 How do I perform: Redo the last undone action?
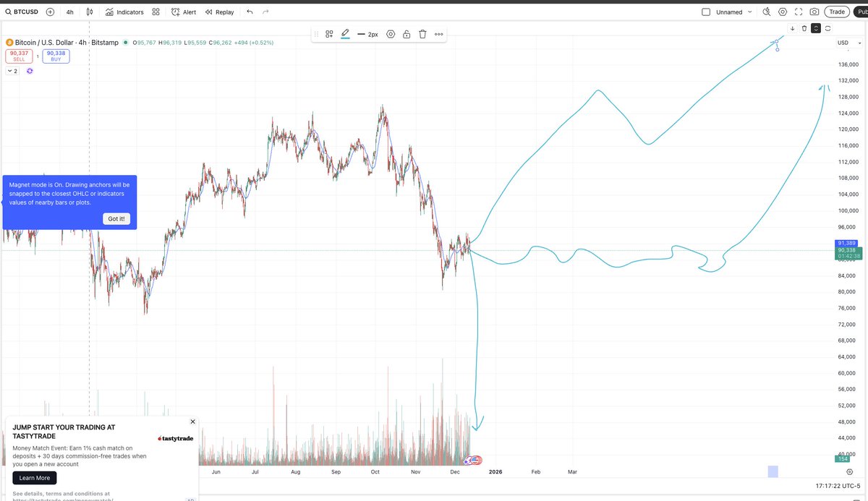point(265,12)
